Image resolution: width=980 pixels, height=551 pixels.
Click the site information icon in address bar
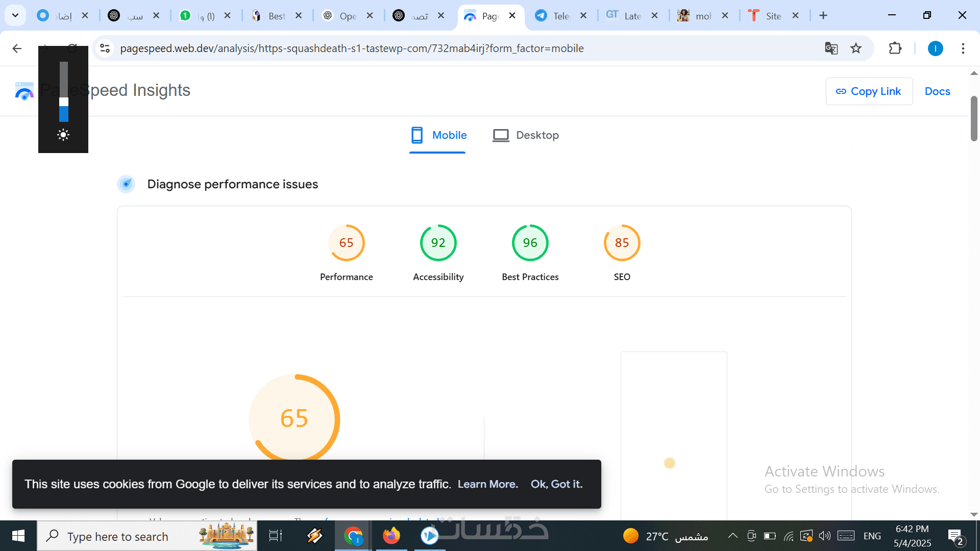tap(105, 48)
